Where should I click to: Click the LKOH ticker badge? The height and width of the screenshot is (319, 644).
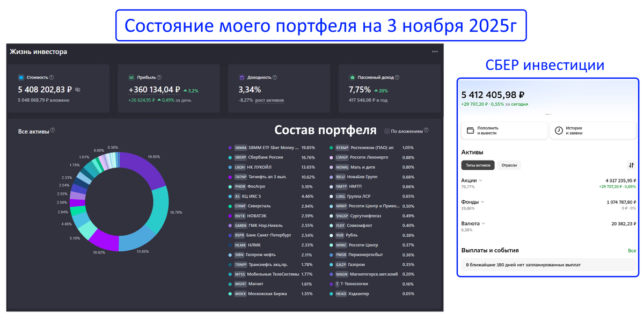[x=240, y=167]
